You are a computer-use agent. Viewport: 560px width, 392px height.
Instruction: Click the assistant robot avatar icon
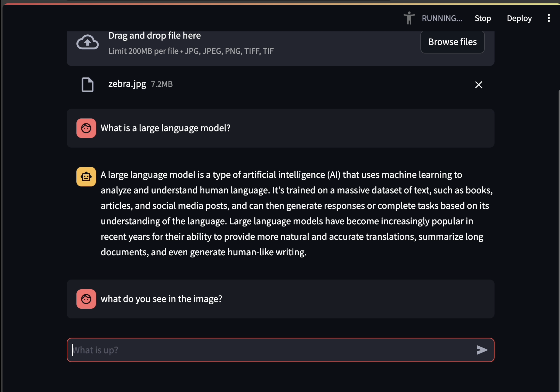point(86,177)
